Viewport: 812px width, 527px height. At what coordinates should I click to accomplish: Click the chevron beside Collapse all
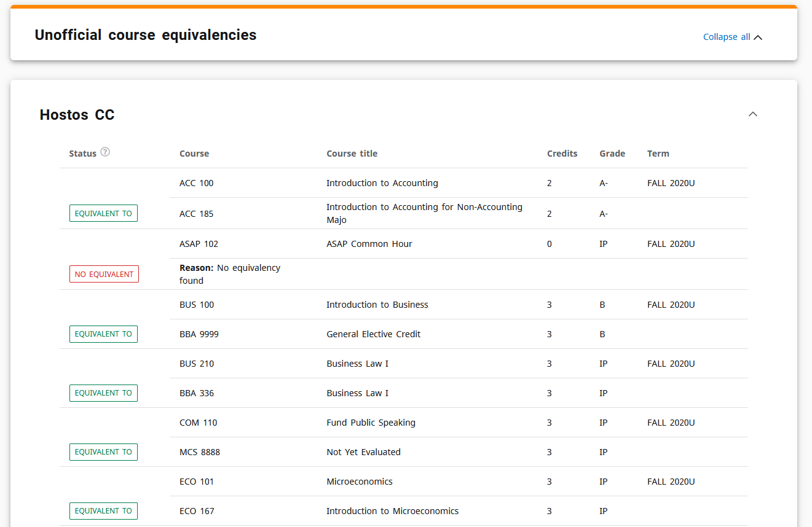pyautogui.click(x=759, y=36)
